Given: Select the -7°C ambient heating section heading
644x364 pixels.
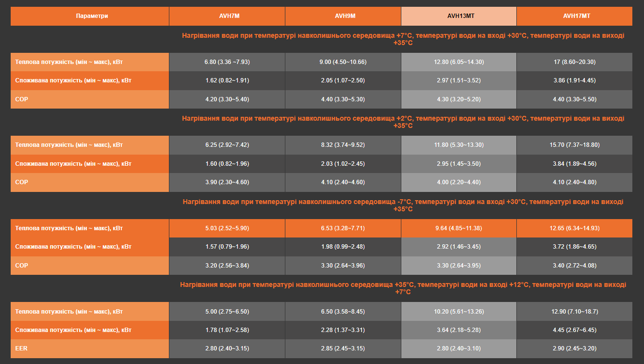Looking at the screenshot, I should [x=403, y=205].
